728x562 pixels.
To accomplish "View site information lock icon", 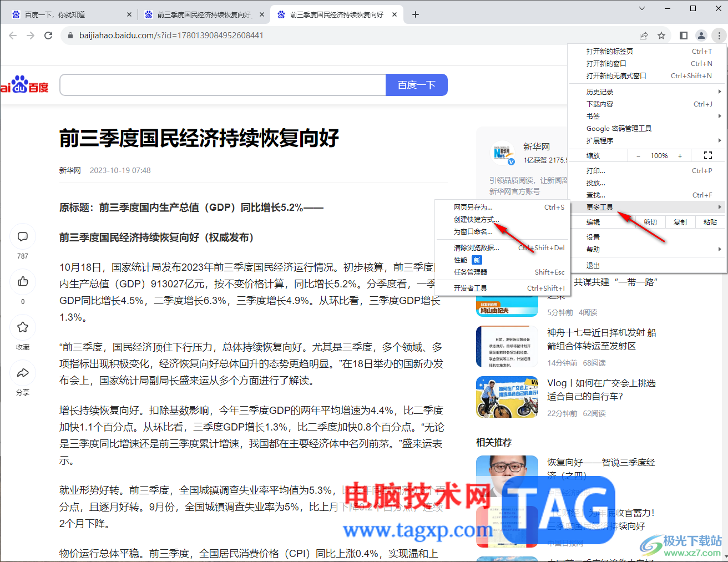I will tap(70, 36).
